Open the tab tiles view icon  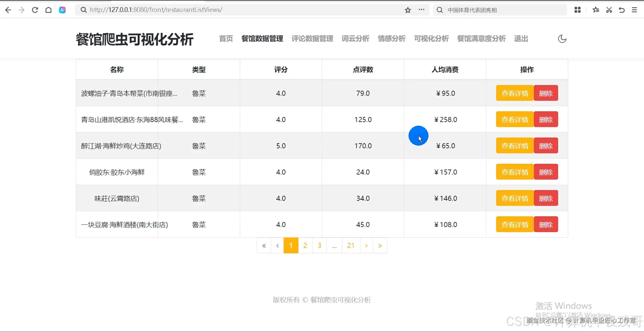577,10
